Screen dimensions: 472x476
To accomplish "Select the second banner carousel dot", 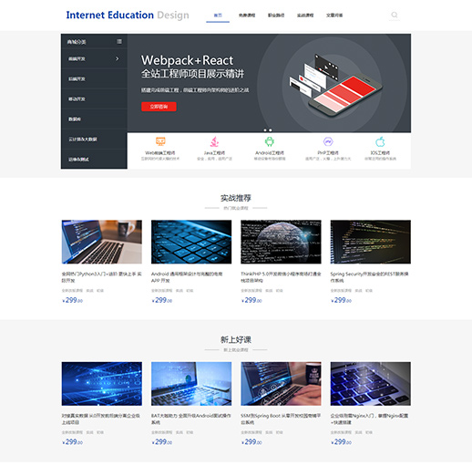I will tap(271, 130).
